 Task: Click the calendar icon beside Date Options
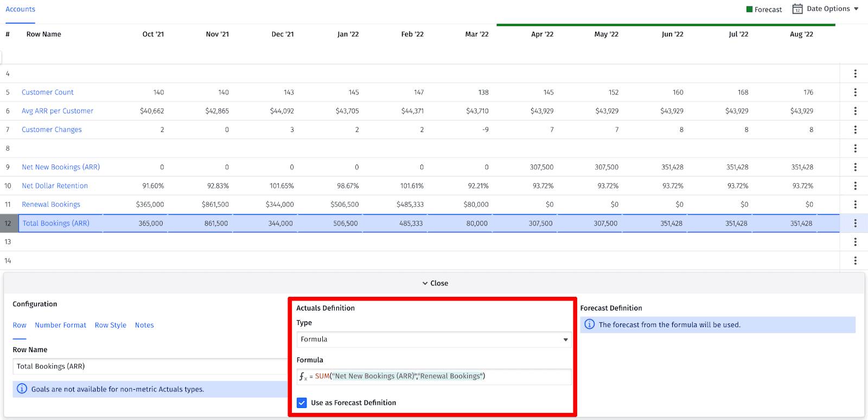[797, 9]
